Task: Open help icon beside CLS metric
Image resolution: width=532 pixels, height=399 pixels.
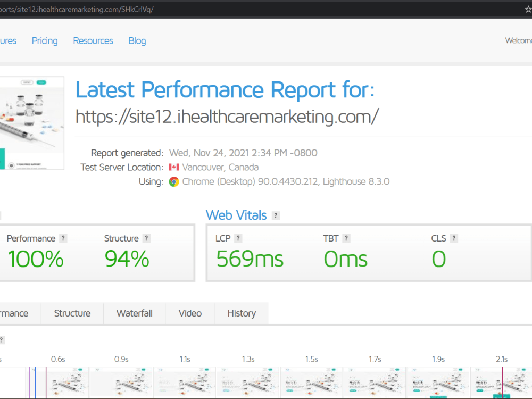Action: 454,238
